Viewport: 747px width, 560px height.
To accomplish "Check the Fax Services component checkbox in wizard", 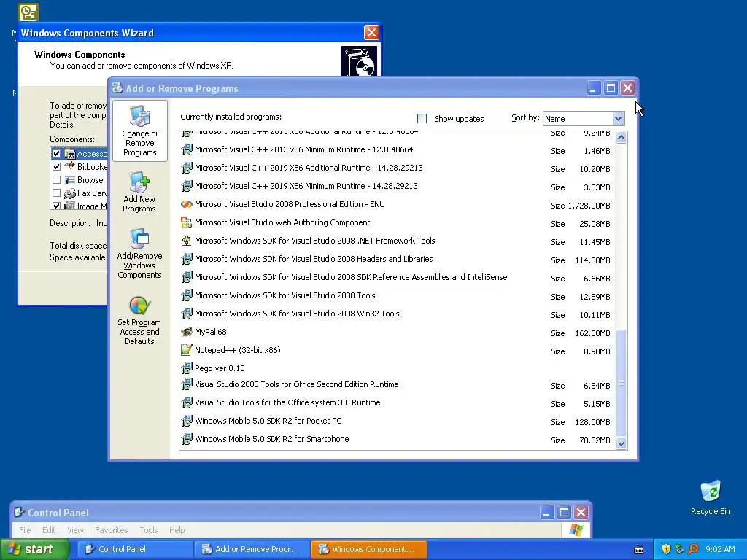I will [x=57, y=192].
